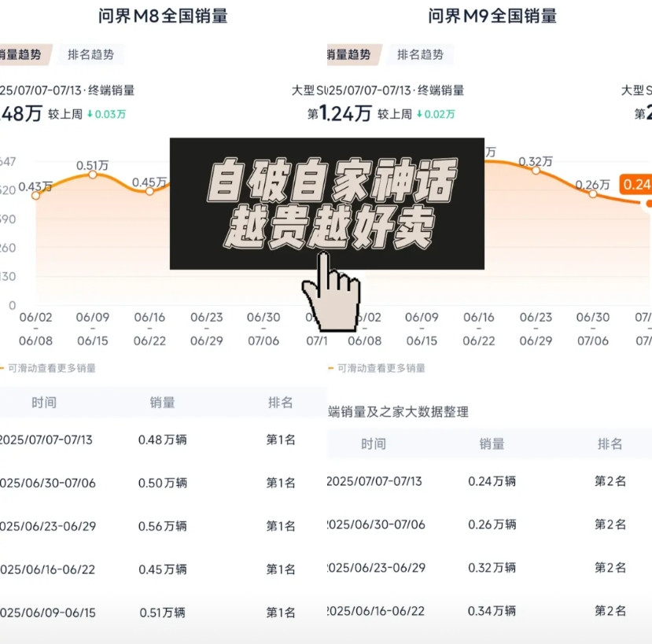Click the 0.45万辆 cell in M8 table
This screenshot has height=644, width=652.
pos(163,569)
